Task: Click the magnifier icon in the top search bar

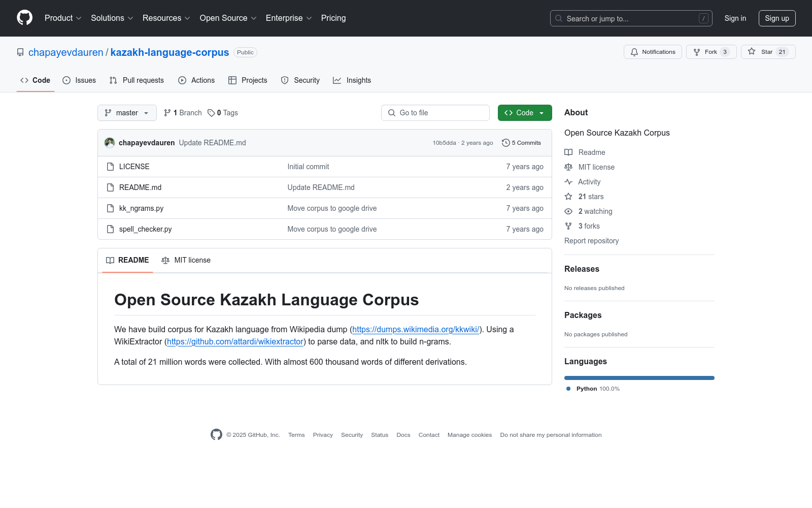Action: pos(559,18)
